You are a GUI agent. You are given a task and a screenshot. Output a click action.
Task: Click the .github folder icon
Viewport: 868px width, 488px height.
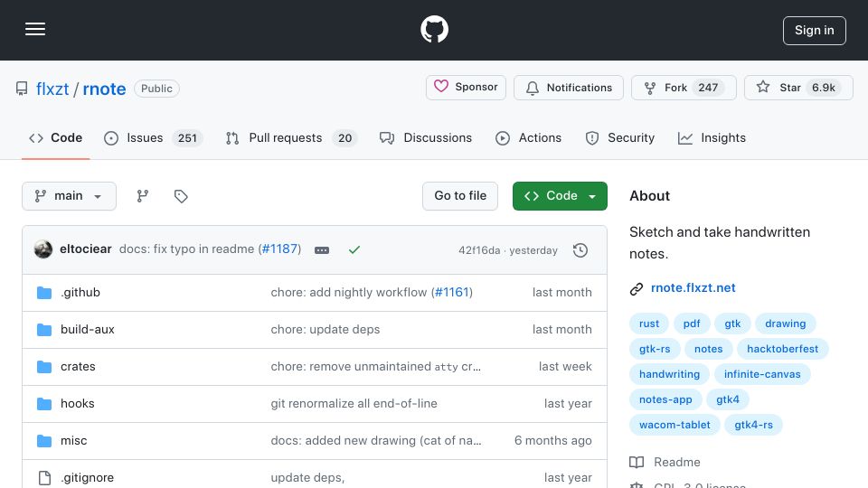point(44,293)
